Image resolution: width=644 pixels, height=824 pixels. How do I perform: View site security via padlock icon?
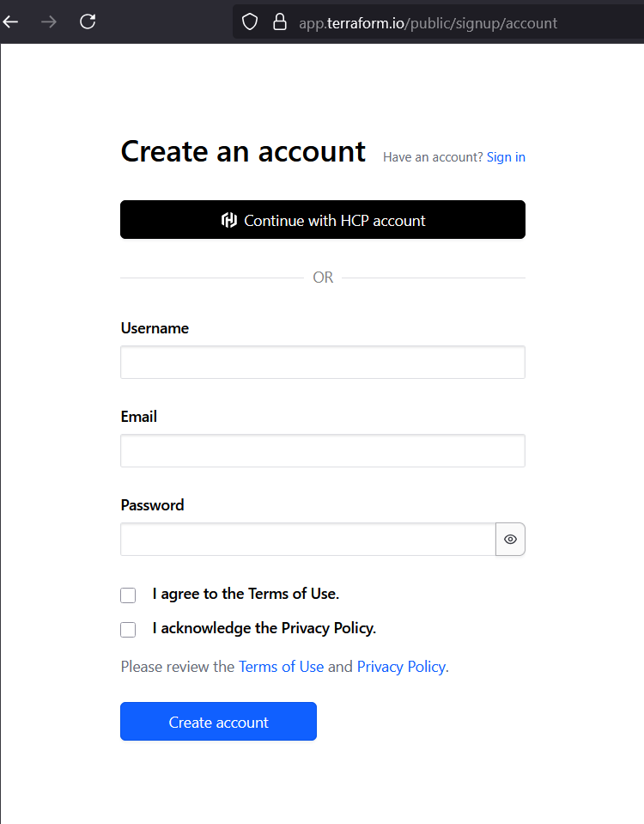click(279, 22)
